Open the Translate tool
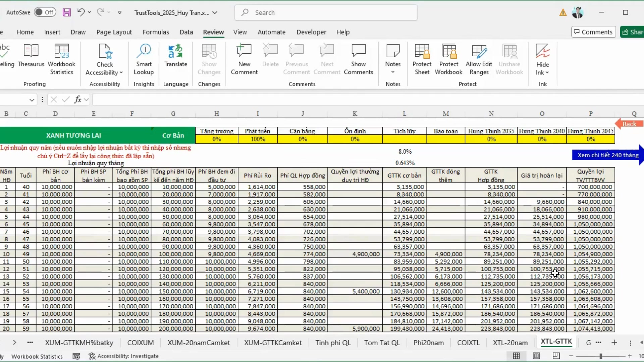The width and height of the screenshot is (644, 362). click(176, 56)
